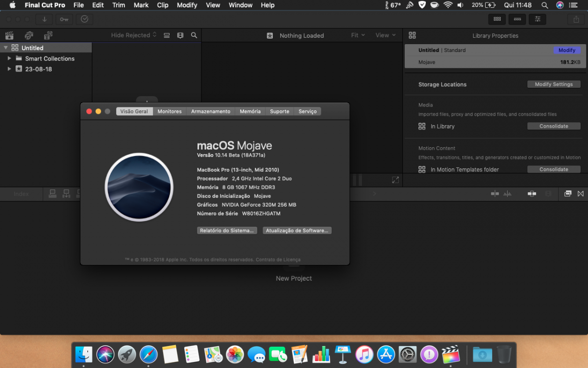Open the Keyword Editor key icon
This screenshot has width=588, height=368.
coord(64,19)
